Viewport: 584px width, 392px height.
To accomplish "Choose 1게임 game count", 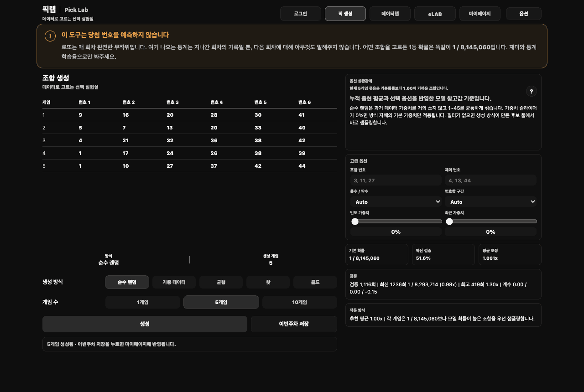I will (x=143, y=302).
